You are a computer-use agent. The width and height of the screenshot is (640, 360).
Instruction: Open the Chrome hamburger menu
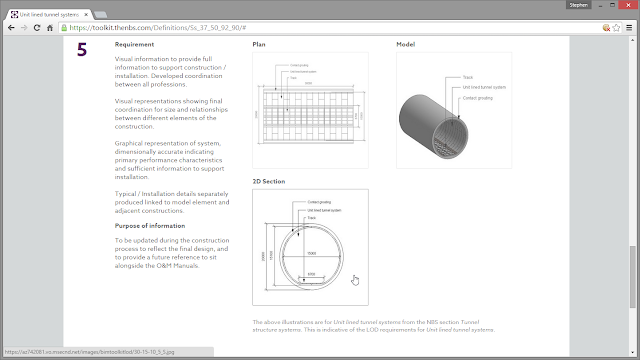coord(629,28)
